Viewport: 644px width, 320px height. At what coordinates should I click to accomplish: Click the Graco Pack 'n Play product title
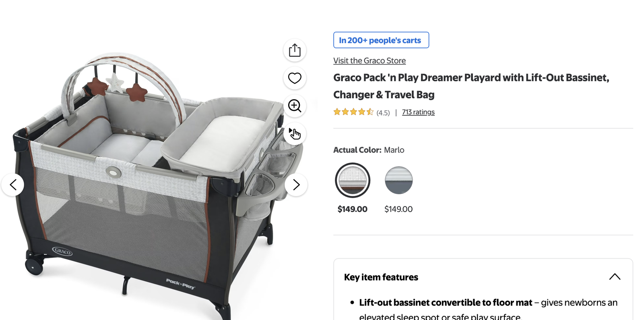pyautogui.click(x=471, y=86)
